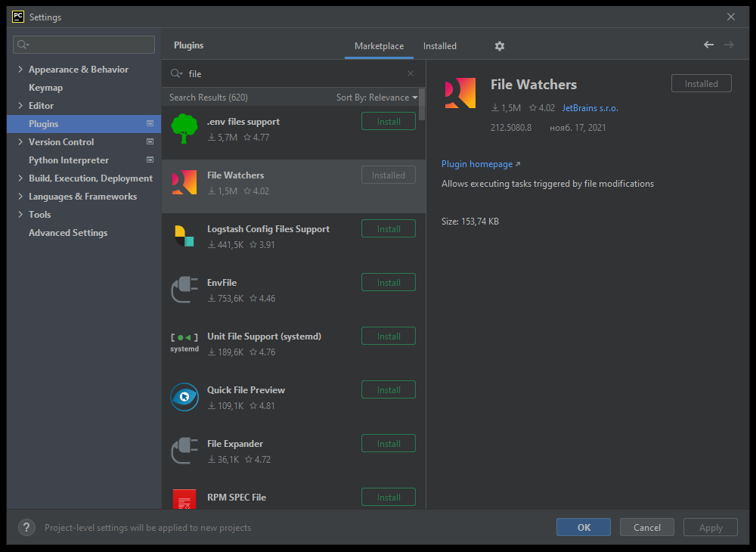Image resolution: width=756 pixels, height=552 pixels.
Task: Click the EnvFile plugin icon
Action: [184, 289]
